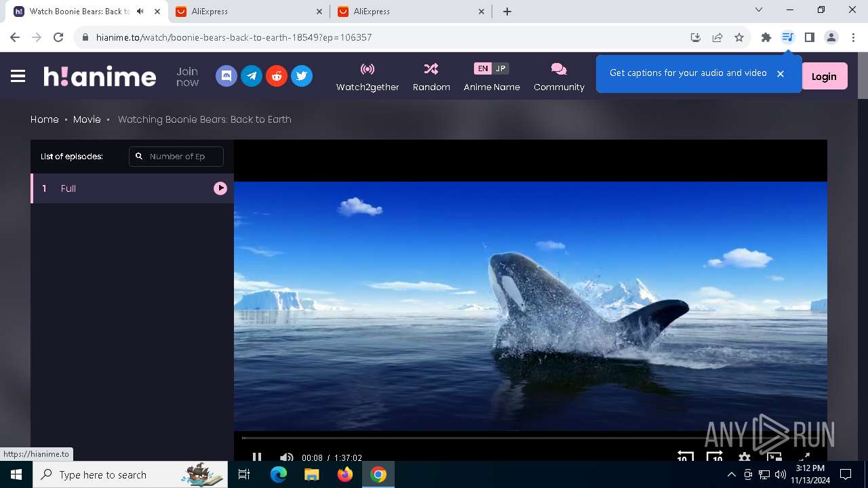The height and width of the screenshot is (488, 868).
Task: Open Chrome three-dot menu
Action: pyautogui.click(x=852, y=37)
